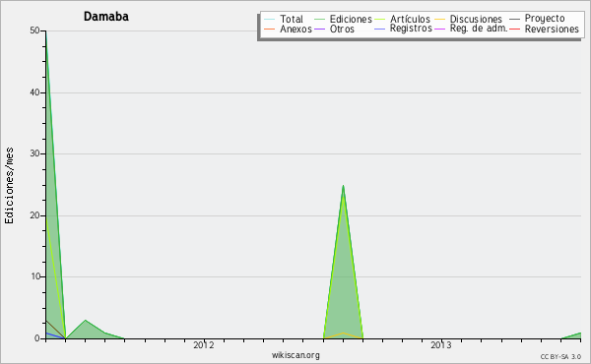Click the 'Ediciones/mes' y-axis label
The height and width of the screenshot is (364, 591).
coord(9,186)
